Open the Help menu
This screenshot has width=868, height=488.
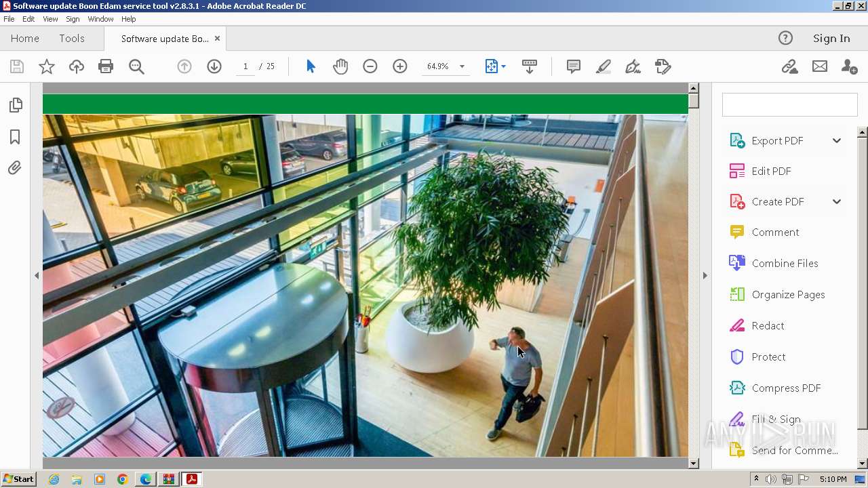click(129, 19)
